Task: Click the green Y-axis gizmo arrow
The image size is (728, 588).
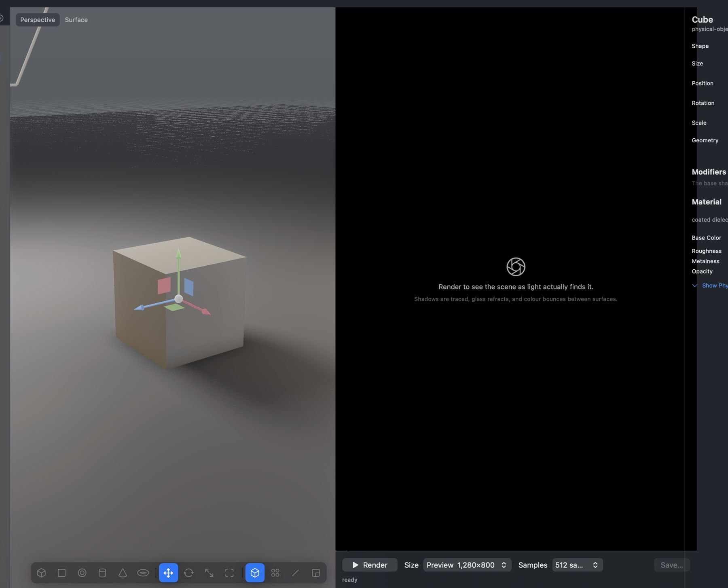Action: pyautogui.click(x=178, y=254)
